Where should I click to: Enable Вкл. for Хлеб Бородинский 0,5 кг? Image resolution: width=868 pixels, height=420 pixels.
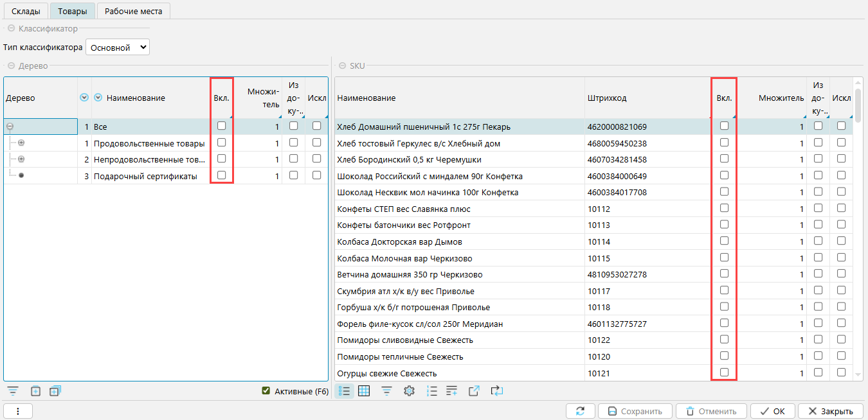pyautogui.click(x=725, y=159)
